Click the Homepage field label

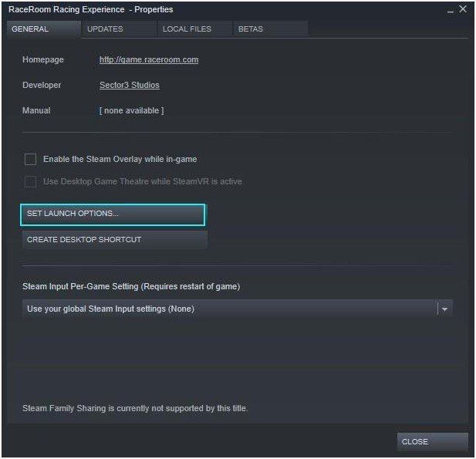(43, 60)
